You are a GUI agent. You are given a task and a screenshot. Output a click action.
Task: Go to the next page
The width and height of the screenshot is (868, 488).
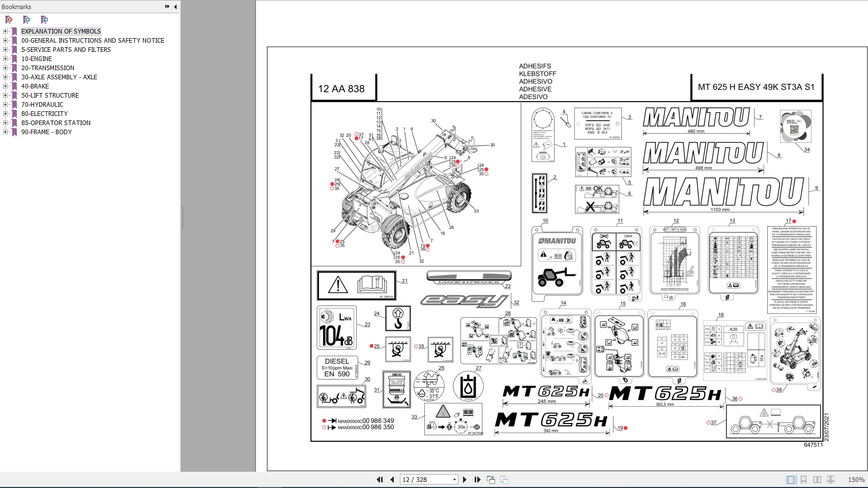465,479
